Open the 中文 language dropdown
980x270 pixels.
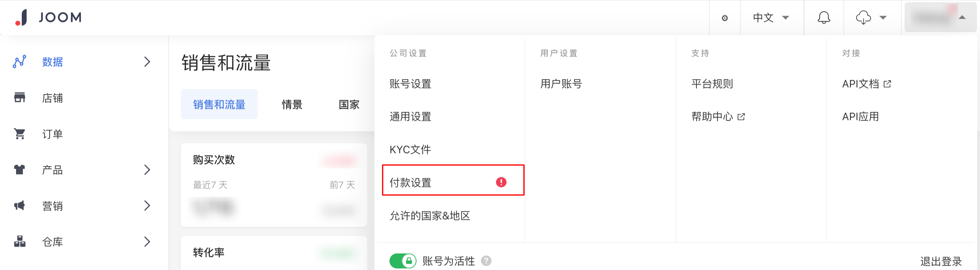click(771, 17)
